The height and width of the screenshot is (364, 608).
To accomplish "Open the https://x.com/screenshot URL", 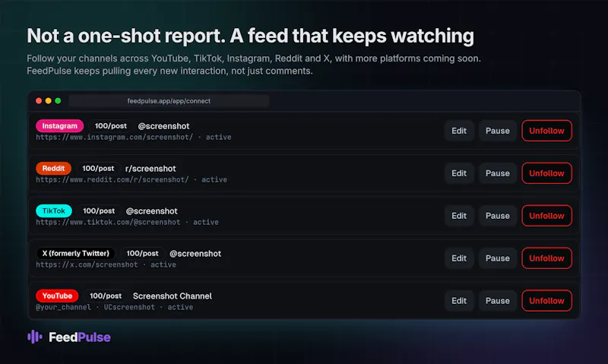I will pos(87,264).
